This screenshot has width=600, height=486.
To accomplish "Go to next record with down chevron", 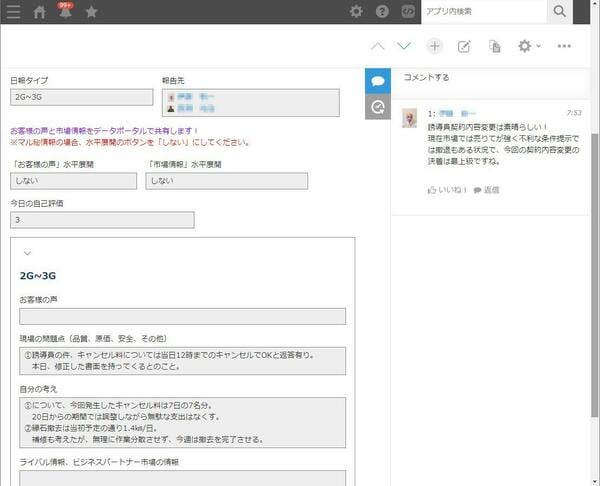I will click(404, 46).
